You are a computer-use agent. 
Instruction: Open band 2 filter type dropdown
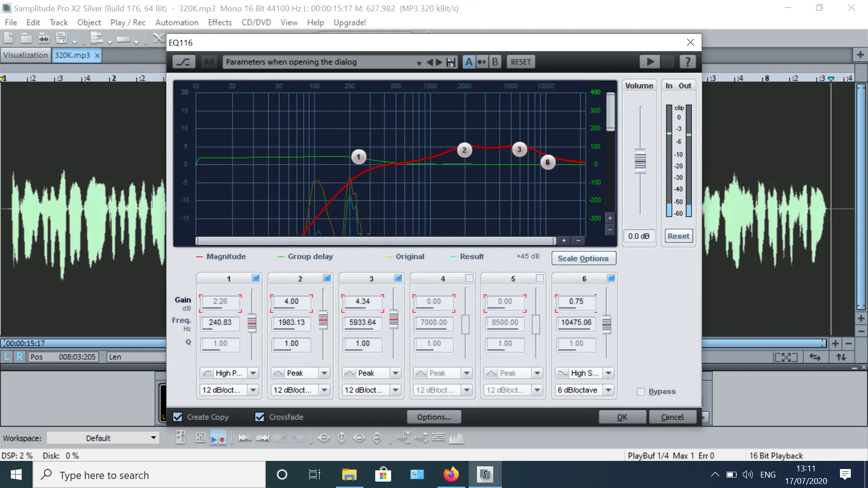[x=324, y=373]
